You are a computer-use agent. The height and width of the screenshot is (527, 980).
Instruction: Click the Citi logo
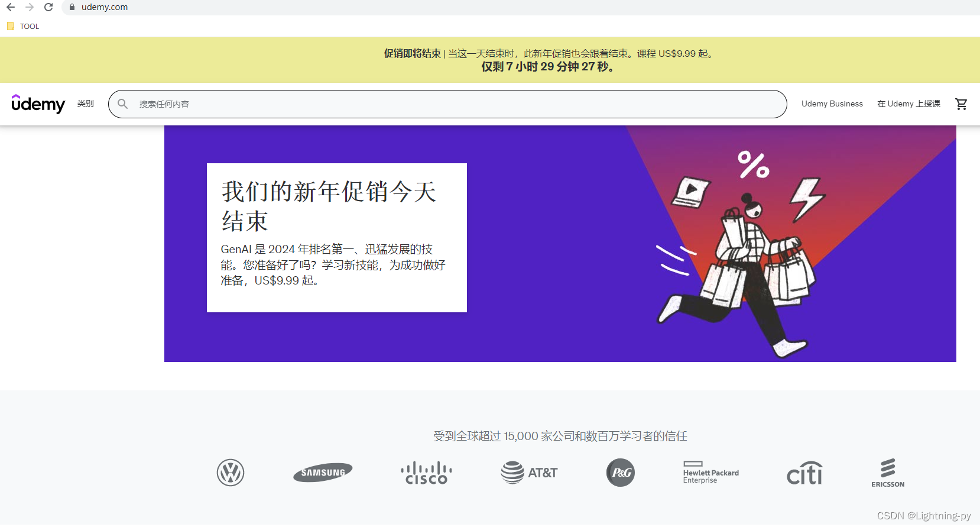[804, 473]
